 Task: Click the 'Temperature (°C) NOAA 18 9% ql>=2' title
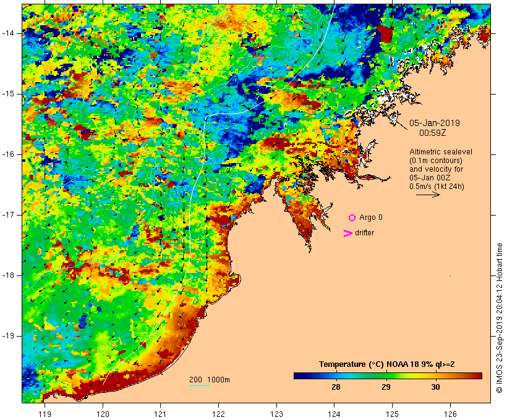386,364
